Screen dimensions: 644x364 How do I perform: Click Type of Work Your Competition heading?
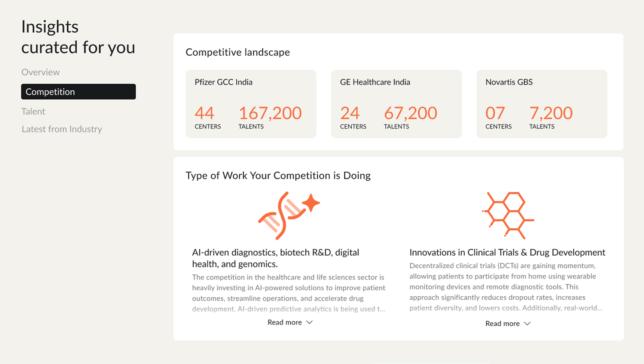coord(278,176)
